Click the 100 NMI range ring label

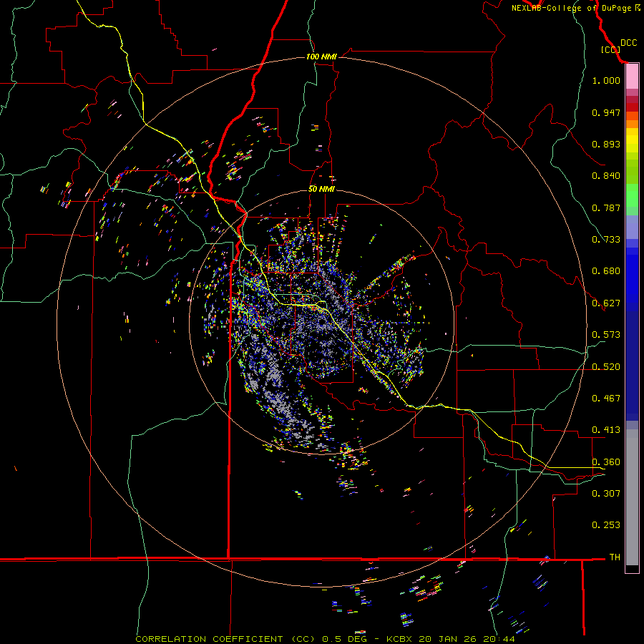click(321, 57)
